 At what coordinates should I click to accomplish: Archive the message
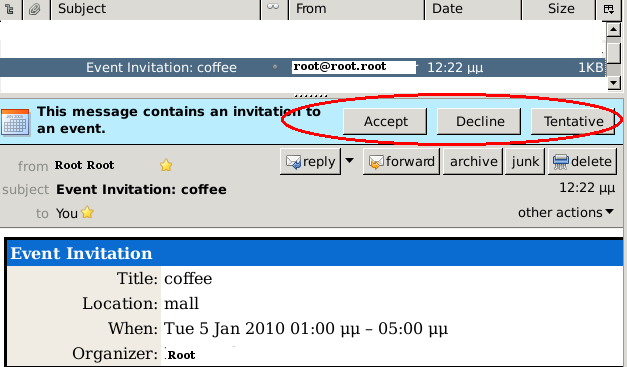point(473,162)
